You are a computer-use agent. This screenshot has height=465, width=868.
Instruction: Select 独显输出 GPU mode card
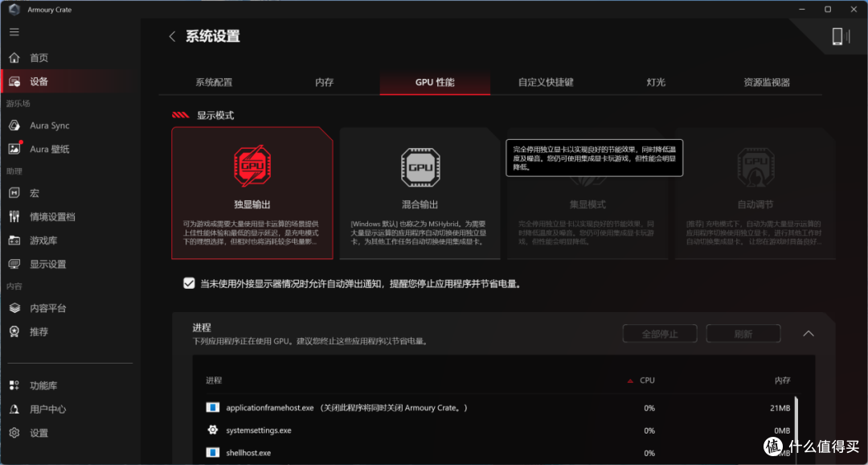pos(252,193)
